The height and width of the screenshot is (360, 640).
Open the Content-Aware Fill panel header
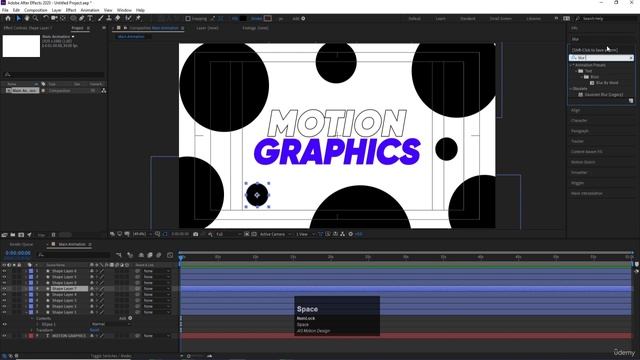pos(587,152)
